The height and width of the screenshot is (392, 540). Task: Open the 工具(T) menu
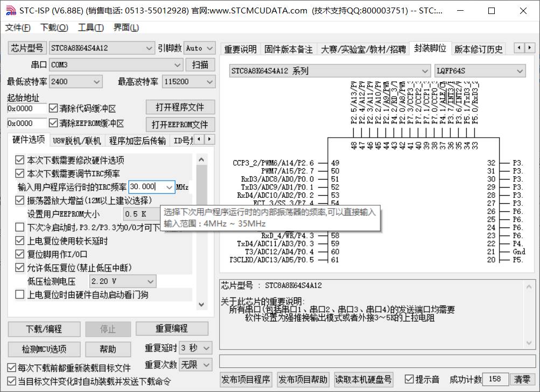point(91,27)
